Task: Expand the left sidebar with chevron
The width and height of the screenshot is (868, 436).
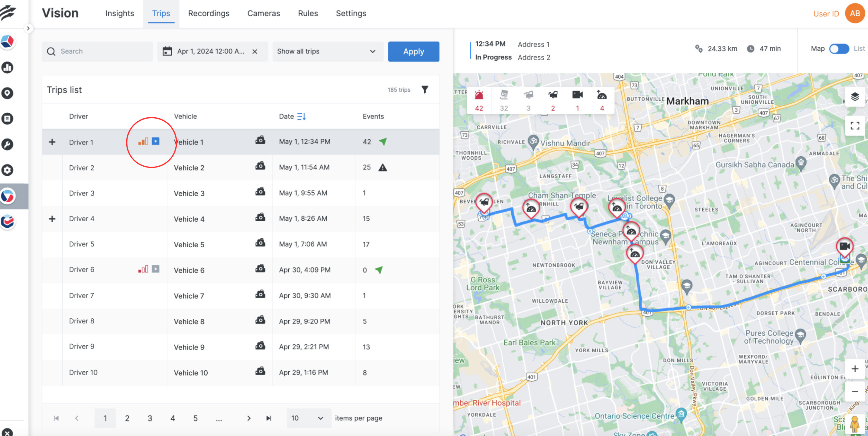Action: 28,29
